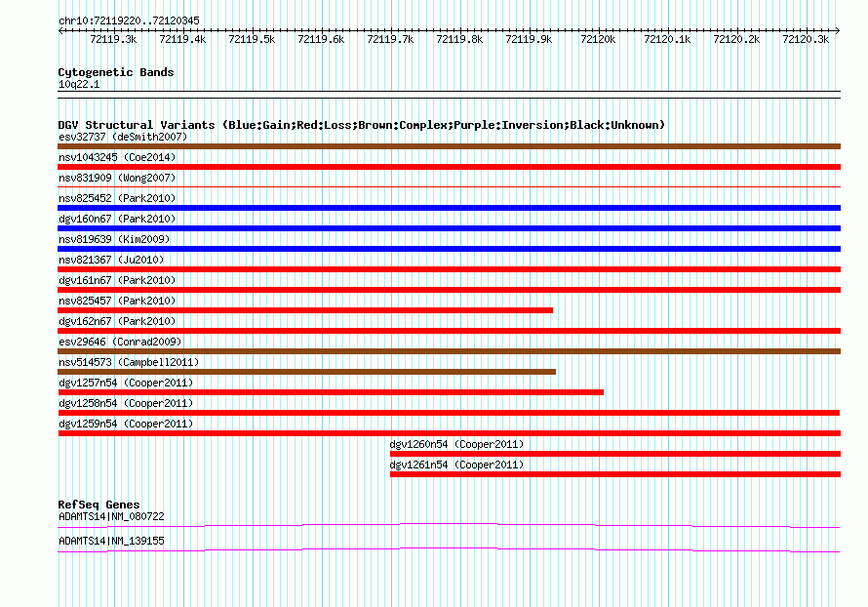Click ruler tick at 72119.7k
The image size is (868, 607).
point(391,31)
